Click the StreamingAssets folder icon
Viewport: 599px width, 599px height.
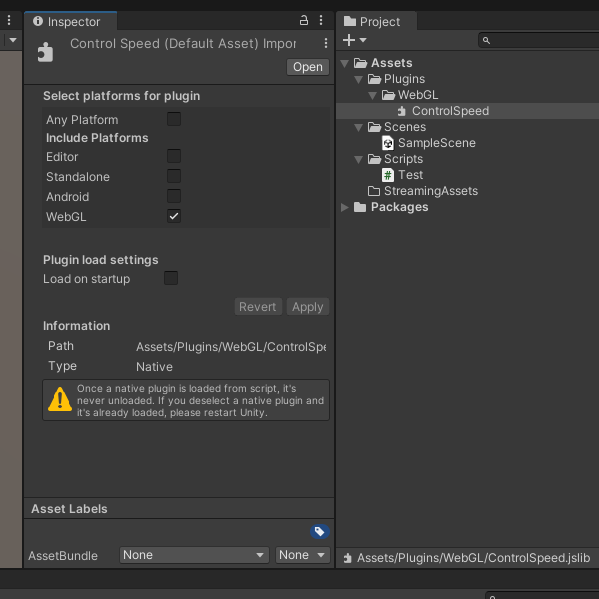point(374,191)
